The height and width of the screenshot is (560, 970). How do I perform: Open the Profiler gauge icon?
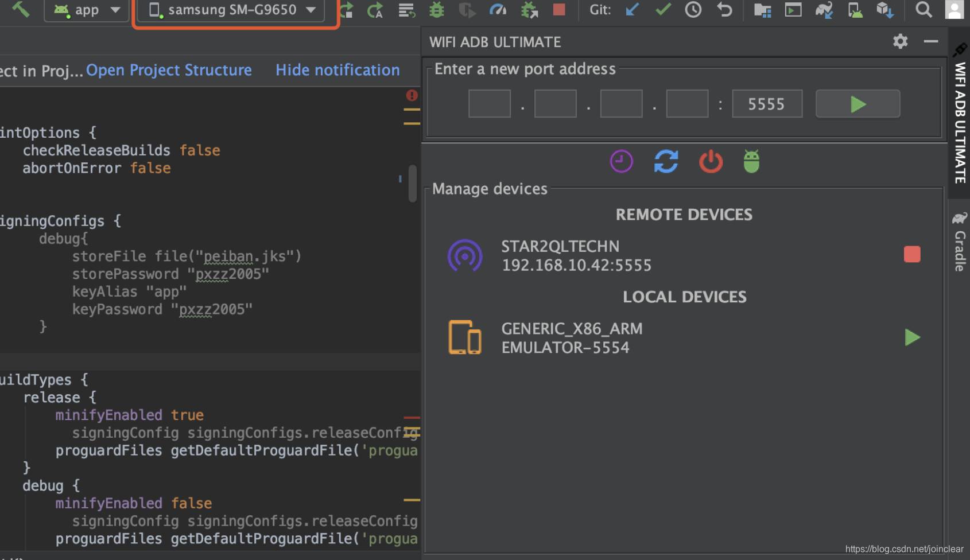498,10
